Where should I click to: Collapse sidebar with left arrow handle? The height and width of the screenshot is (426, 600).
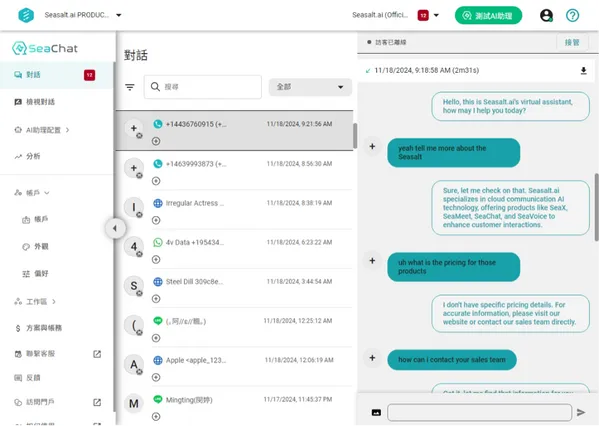point(115,229)
